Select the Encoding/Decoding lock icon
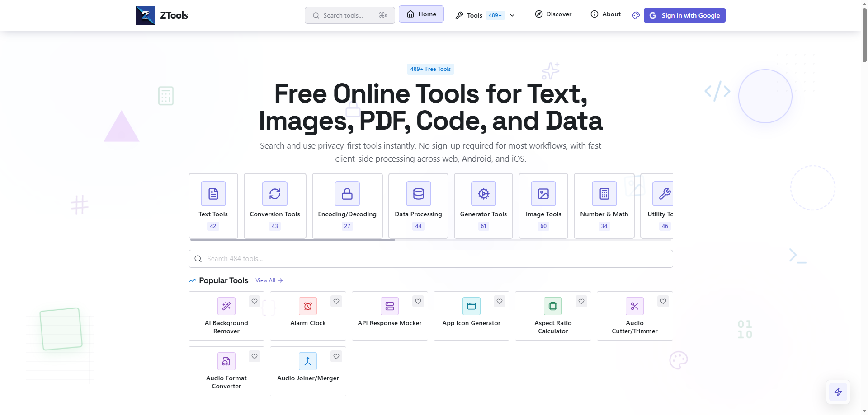The height and width of the screenshot is (415, 868). (x=347, y=194)
